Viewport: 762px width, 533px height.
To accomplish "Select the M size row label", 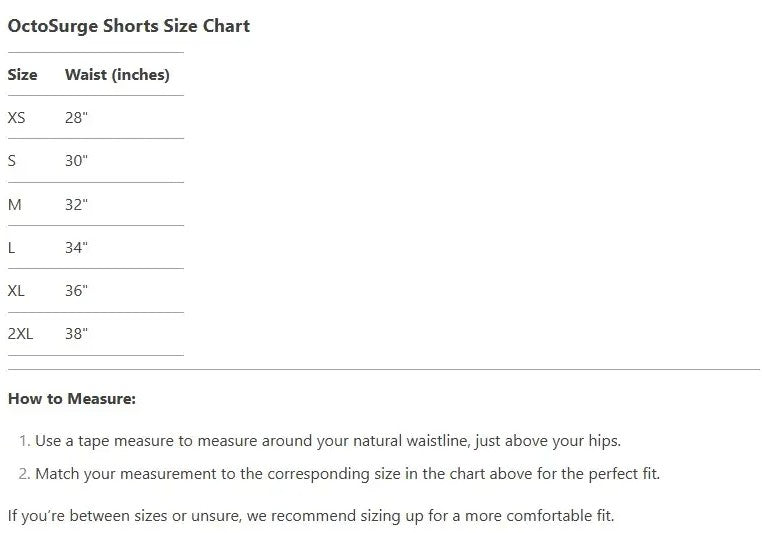I will click(x=15, y=205).
